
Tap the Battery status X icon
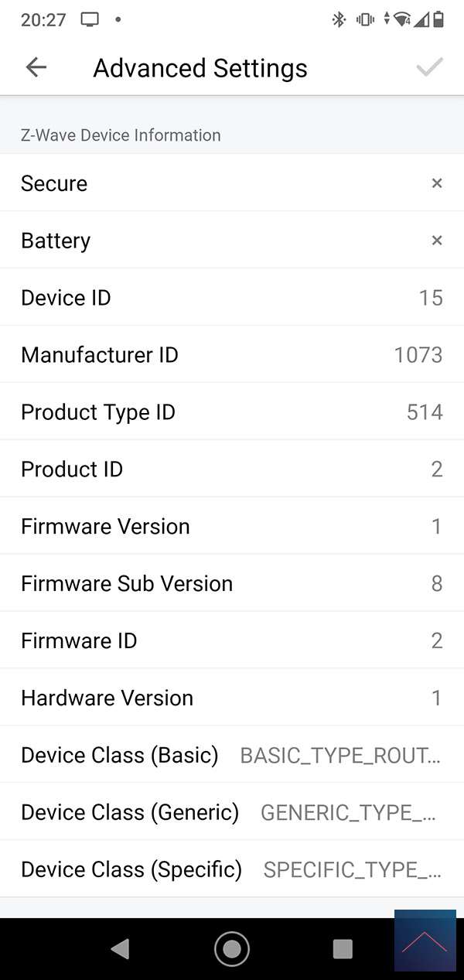[437, 241]
